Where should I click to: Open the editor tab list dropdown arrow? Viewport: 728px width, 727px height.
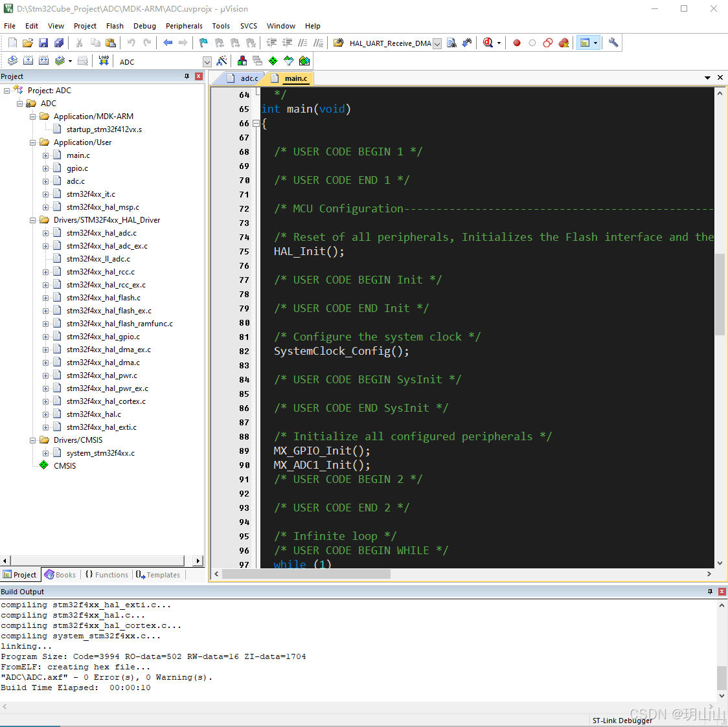coord(707,78)
